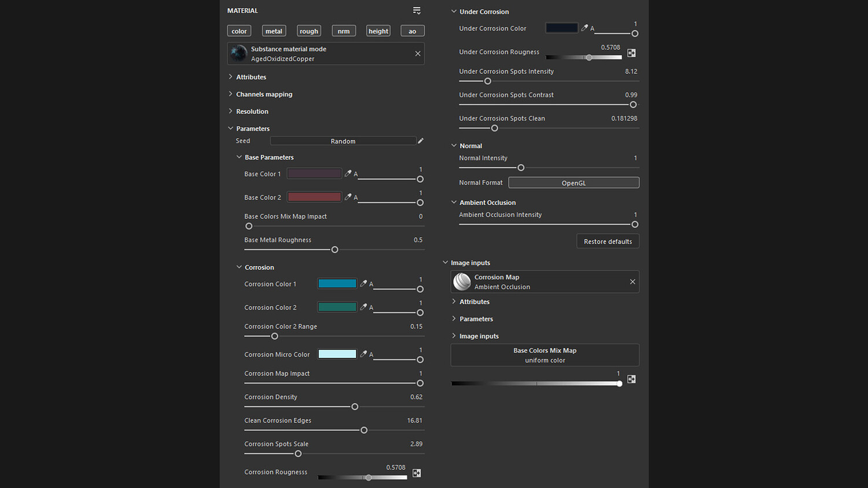Image resolution: width=868 pixels, height=488 pixels.
Task: Open the Corrosion Micro Color swatch
Action: pos(337,354)
